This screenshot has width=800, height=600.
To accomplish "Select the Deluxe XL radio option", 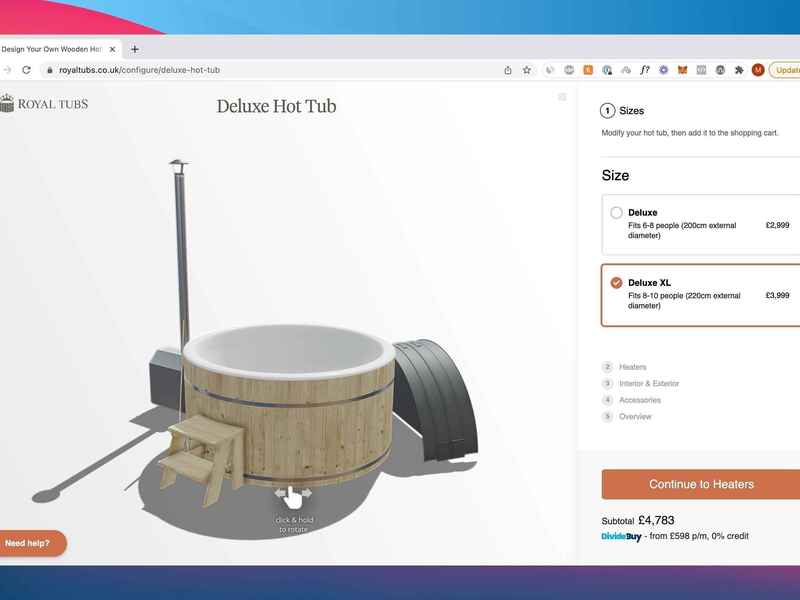I will [616, 283].
